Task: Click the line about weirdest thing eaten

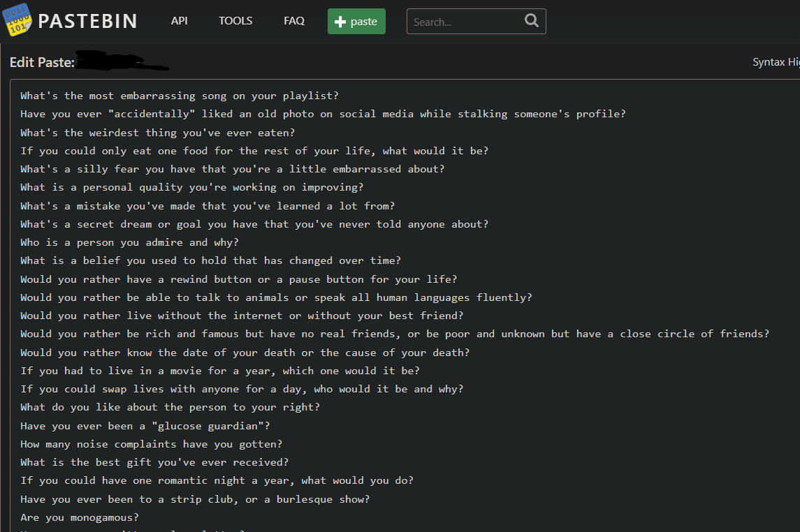Action: 157,133
